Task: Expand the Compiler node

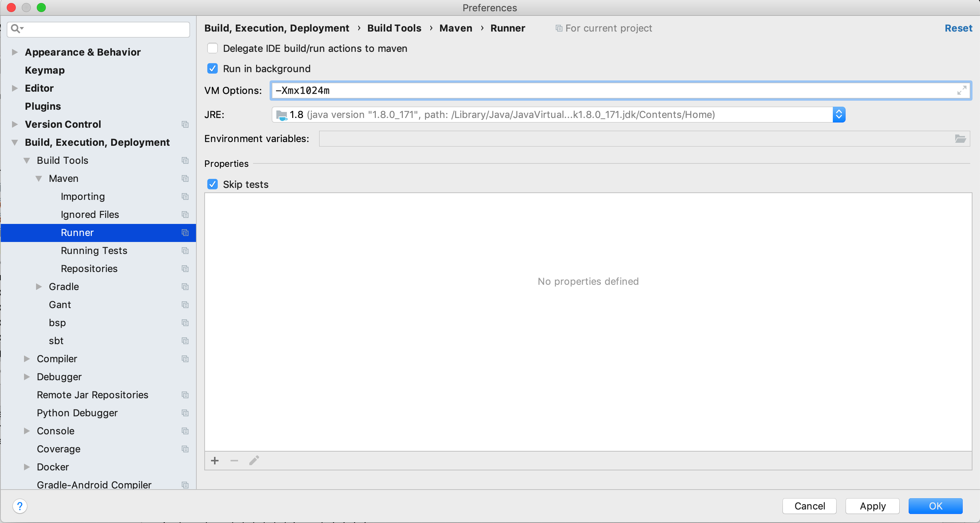Action: [x=27, y=359]
